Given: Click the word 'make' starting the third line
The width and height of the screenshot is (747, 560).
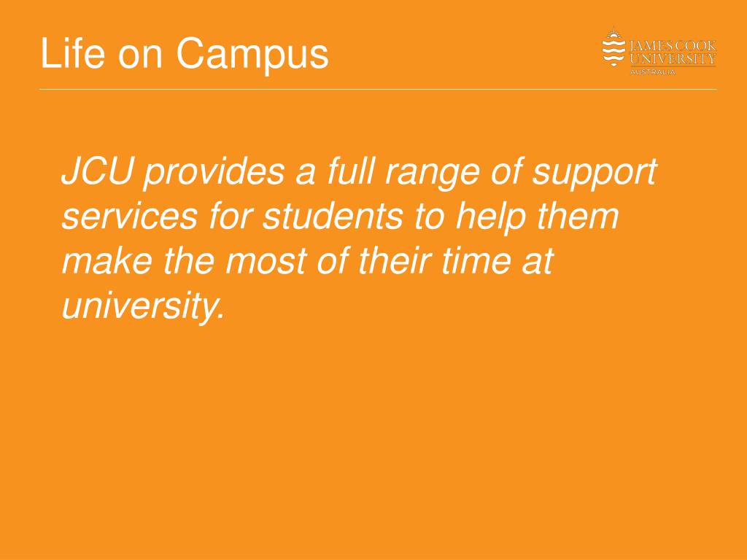Looking at the screenshot, I should tap(107, 260).
